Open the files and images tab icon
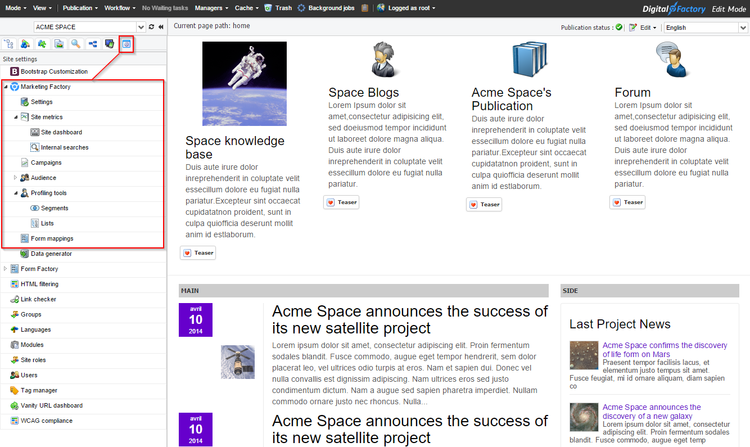 tap(59, 44)
